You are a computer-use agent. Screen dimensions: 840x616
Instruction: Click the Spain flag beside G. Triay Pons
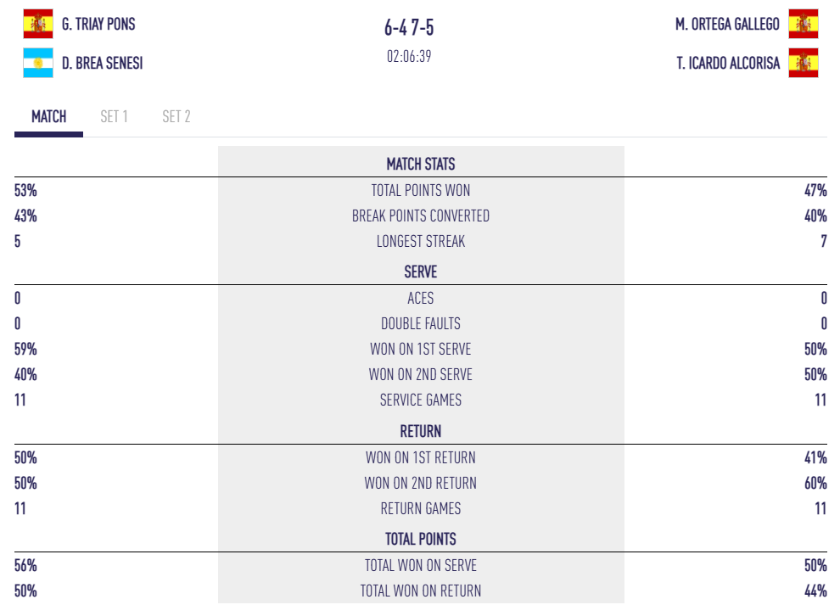37,24
